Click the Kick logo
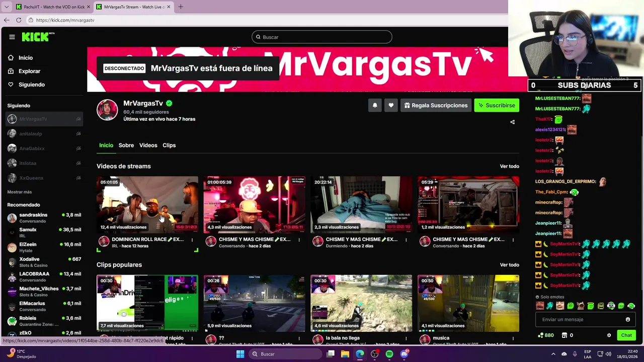This screenshot has width=644, height=362. coord(38,37)
